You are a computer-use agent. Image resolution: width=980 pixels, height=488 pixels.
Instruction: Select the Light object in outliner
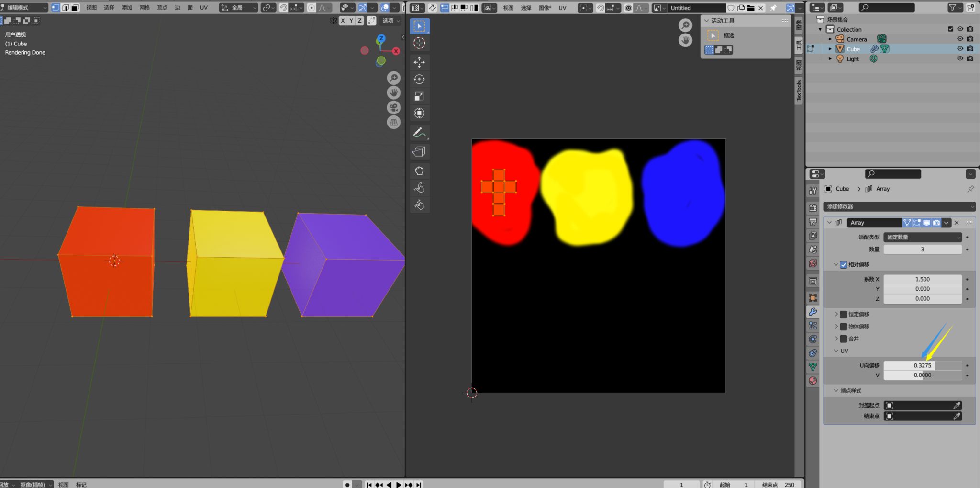click(x=853, y=59)
